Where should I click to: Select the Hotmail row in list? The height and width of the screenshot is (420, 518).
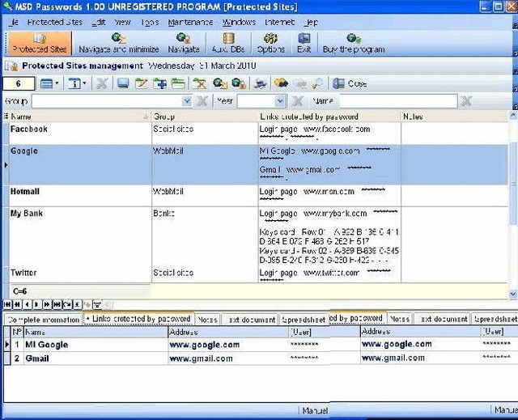coord(28,192)
